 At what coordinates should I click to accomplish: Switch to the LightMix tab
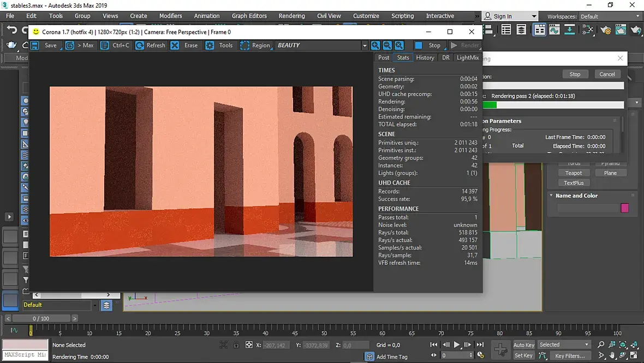[x=468, y=57]
